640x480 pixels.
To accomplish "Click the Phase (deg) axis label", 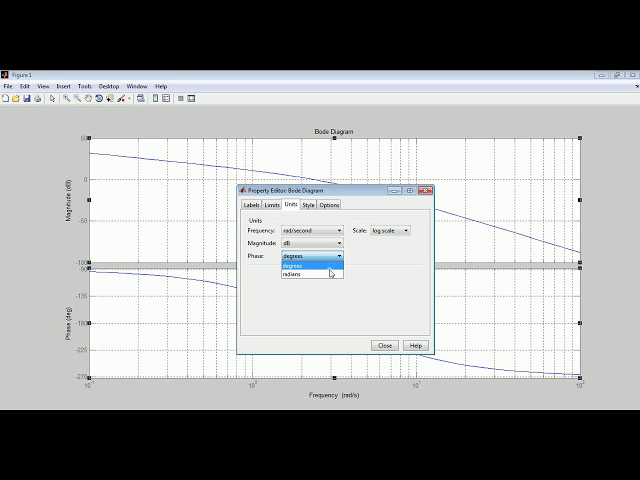I will (68, 324).
